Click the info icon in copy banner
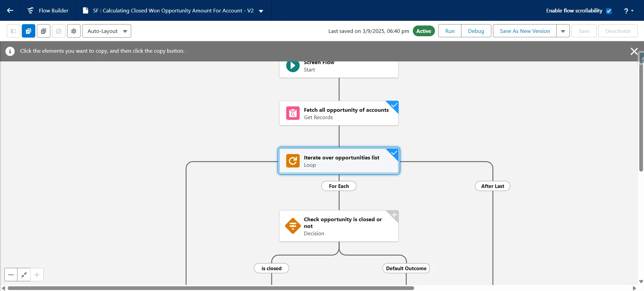The image size is (644, 291). click(x=10, y=51)
